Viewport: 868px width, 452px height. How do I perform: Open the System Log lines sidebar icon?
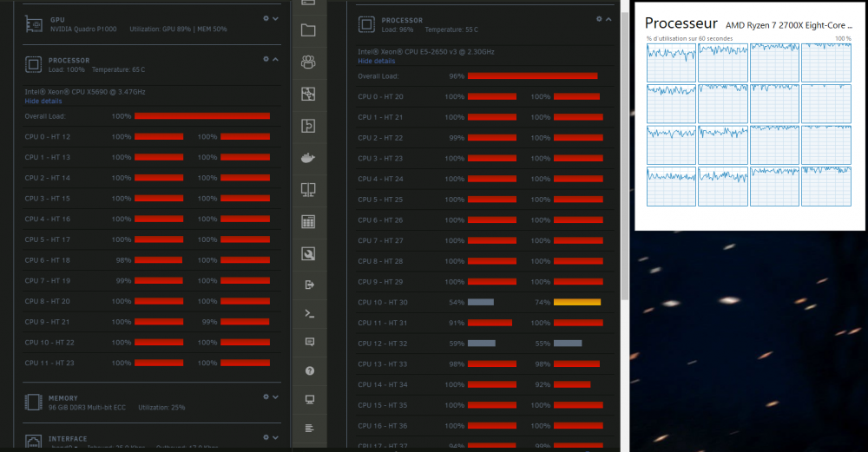(x=310, y=429)
